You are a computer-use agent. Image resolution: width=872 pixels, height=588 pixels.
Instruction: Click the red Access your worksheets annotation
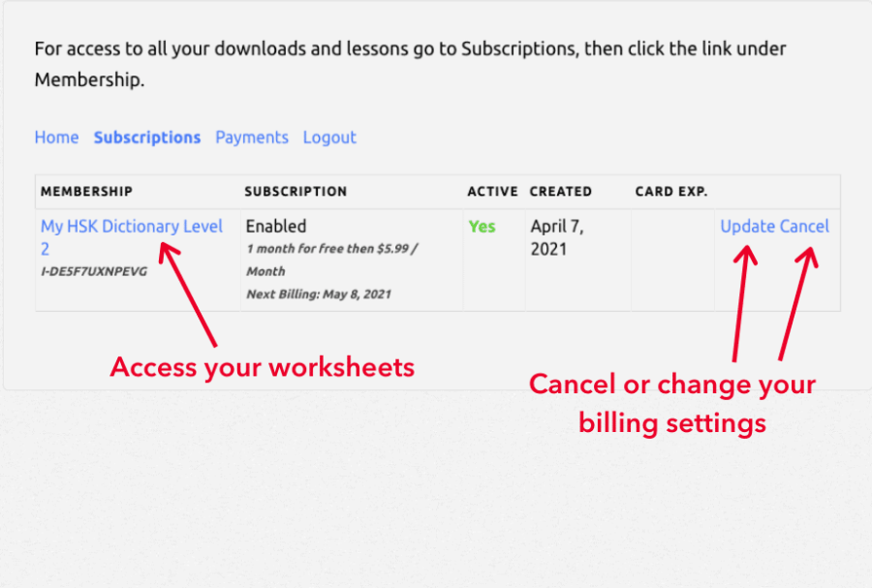tap(262, 368)
